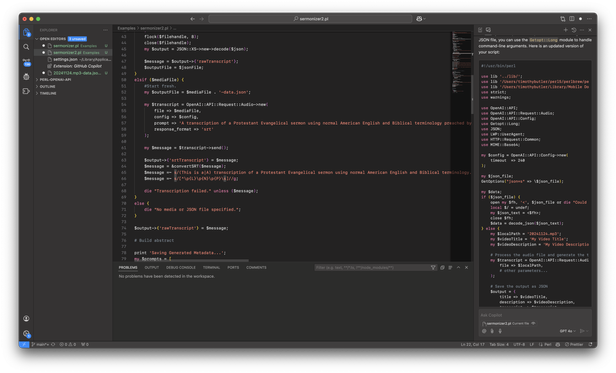Image resolution: width=616 pixels, height=373 pixels.
Task: Show Copilot chat history
Action: (574, 30)
